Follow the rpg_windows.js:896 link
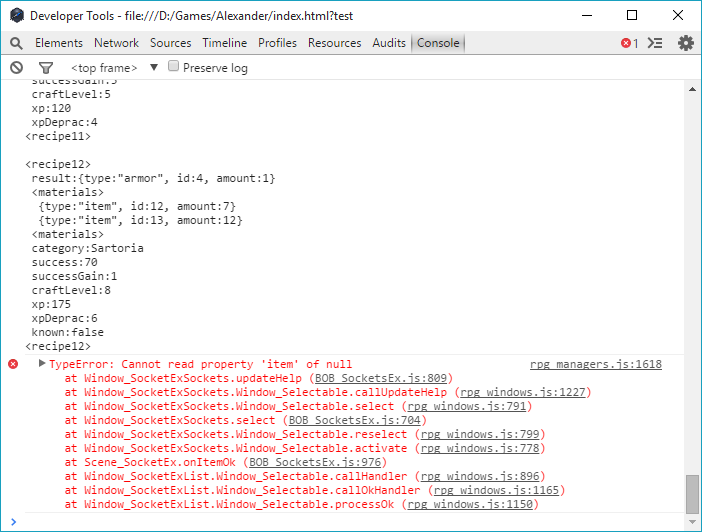 click(480, 476)
